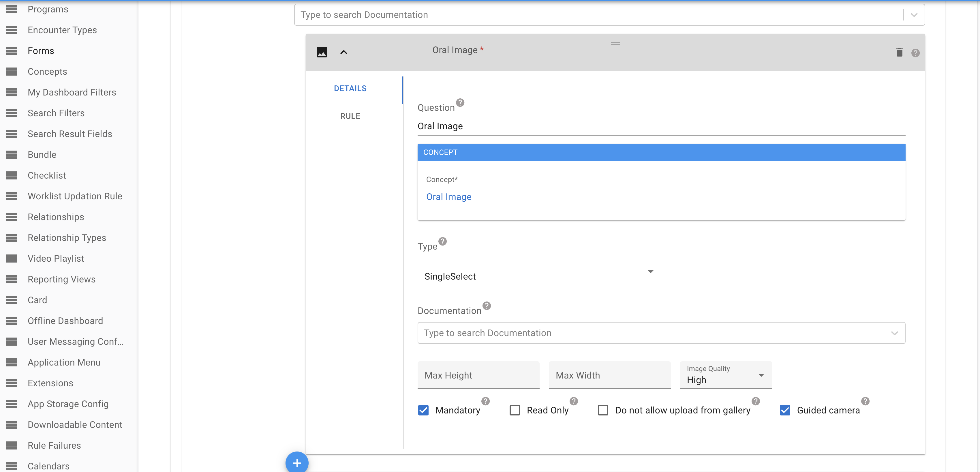The height and width of the screenshot is (472, 980).
Task: Open Programs in the sidebar
Action: (48, 9)
